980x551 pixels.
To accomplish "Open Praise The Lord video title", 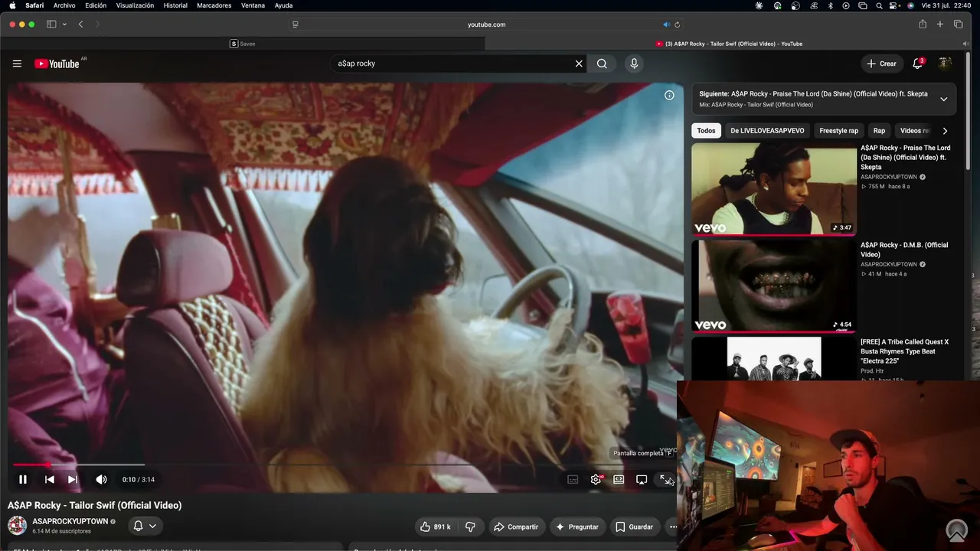I will [x=906, y=157].
